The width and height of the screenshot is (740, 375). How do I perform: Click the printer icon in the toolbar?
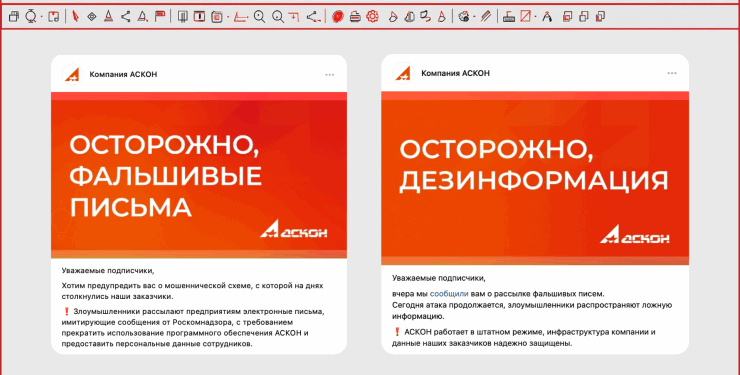pos(355,17)
